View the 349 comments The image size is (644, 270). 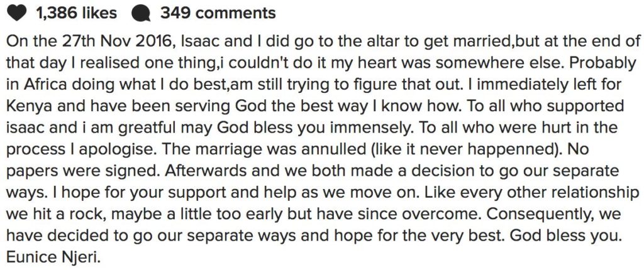tap(218, 13)
